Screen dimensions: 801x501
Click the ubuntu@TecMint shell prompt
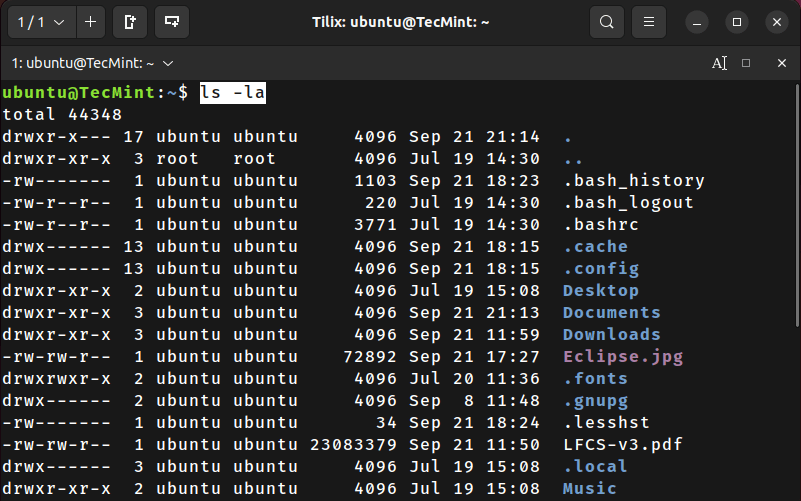tap(80, 92)
